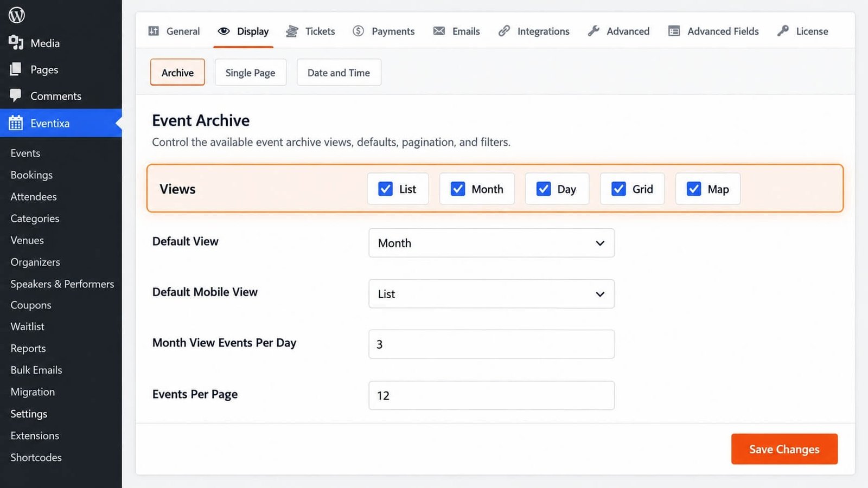This screenshot has width=868, height=488.
Task: Click the General tab icon
Action: (154, 31)
